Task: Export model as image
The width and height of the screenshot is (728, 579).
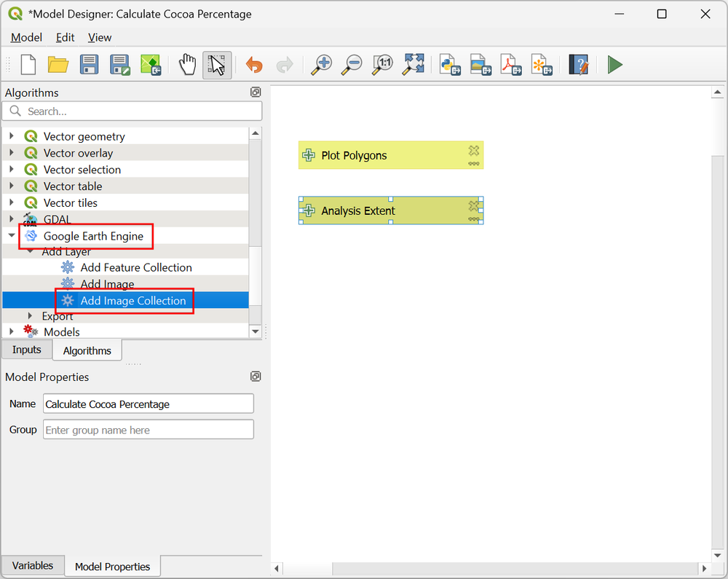Action: [x=480, y=65]
